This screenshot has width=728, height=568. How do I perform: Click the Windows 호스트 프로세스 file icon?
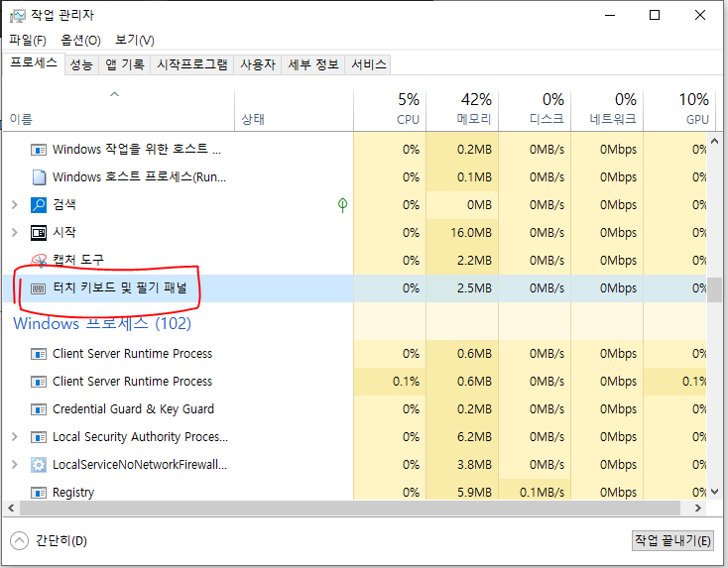pyautogui.click(x=39, y=177)
